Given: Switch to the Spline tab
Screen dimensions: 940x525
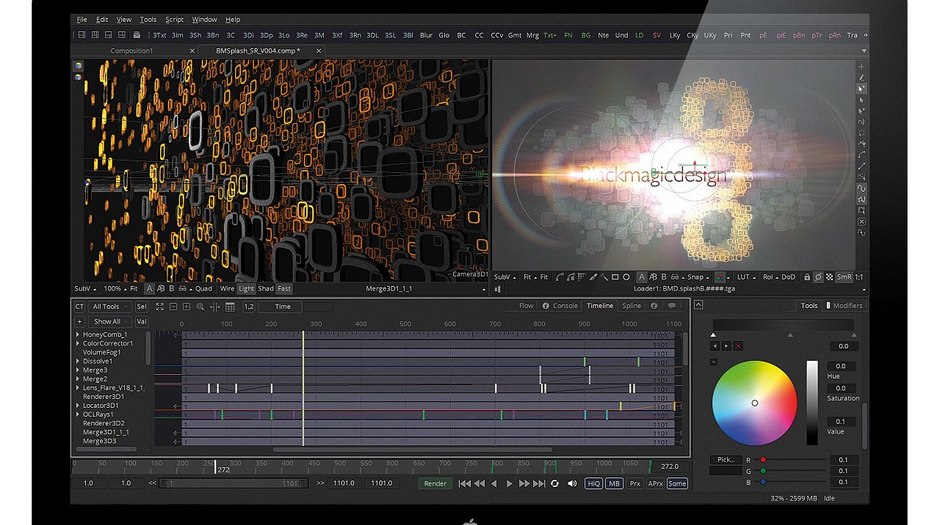Looking at the screenshot, I should tap(631, 306).
